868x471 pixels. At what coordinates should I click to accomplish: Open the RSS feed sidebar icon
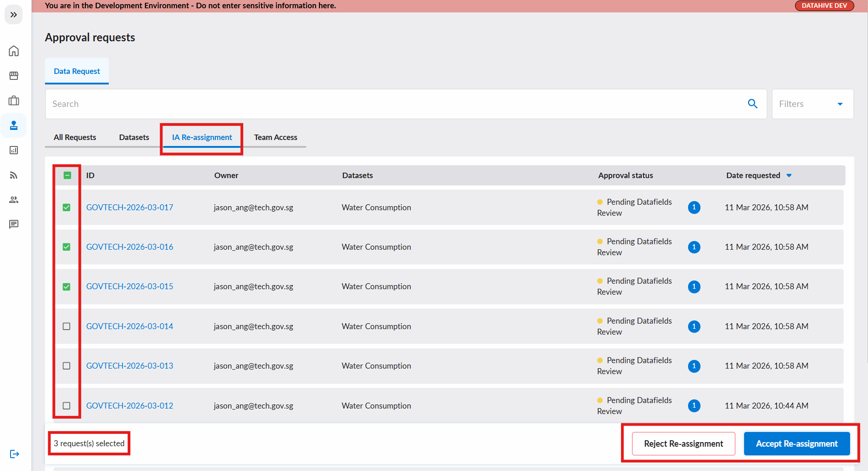[x=14, y=175]
